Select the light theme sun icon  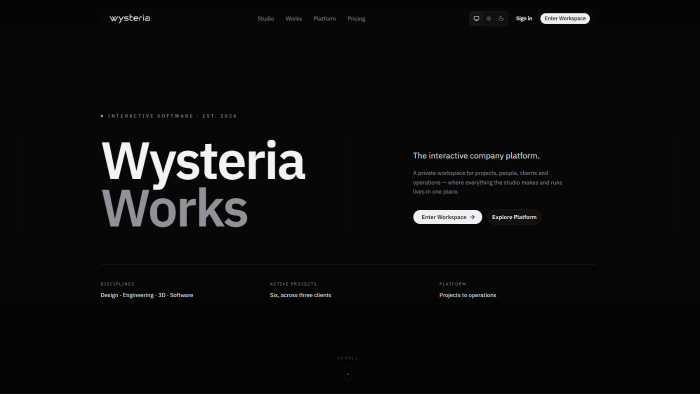[489, 18]
